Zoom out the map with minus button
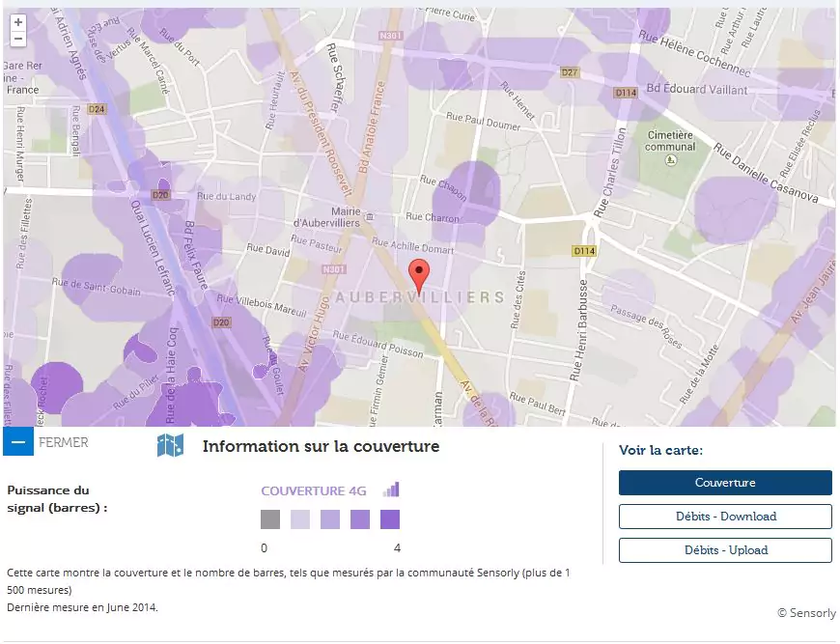840x644 pixels. (17, 39)
